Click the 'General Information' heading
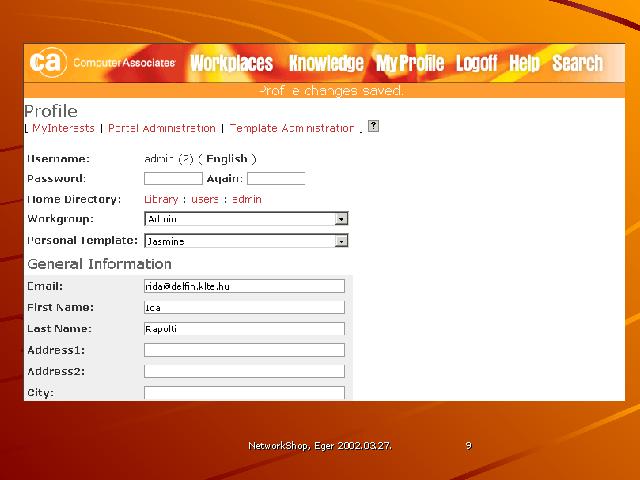Image resolution: width=640 pixels, height=480 pixels. (x=99, y=264)
